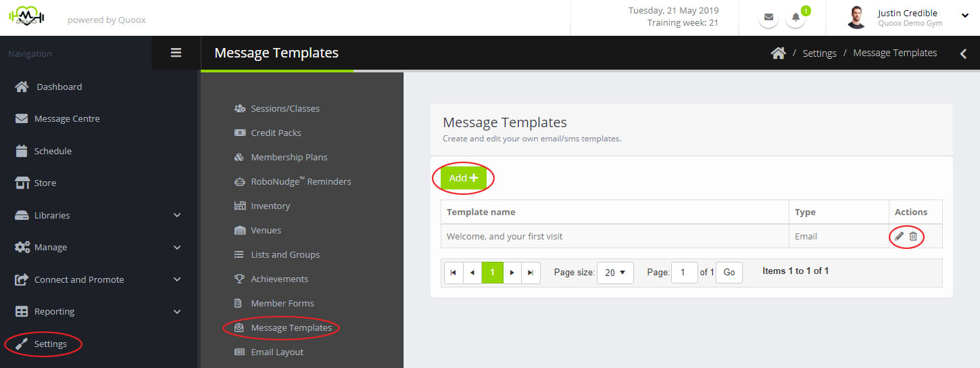Select Message Templates in settings list

[x=291, y=327]
